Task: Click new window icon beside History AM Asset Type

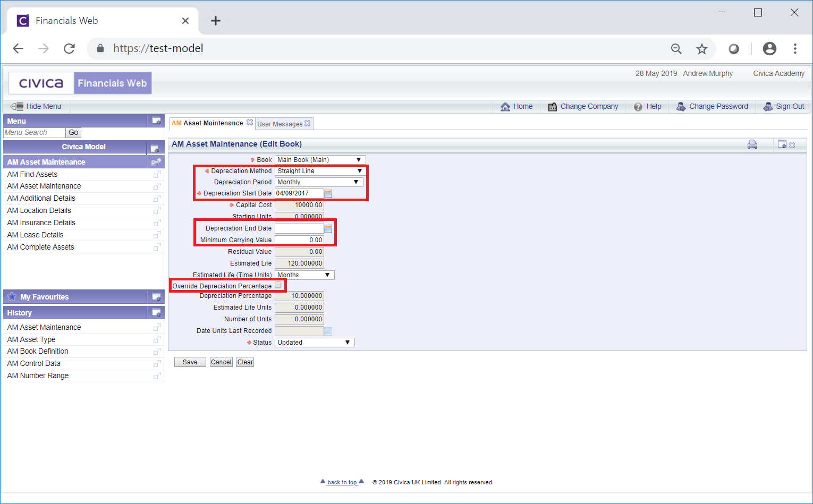Action: [157, 339]
